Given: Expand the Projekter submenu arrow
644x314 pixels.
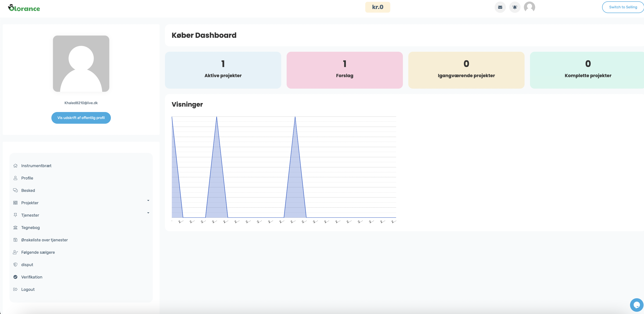Looking at the screenshot, I should click(148, 200).
